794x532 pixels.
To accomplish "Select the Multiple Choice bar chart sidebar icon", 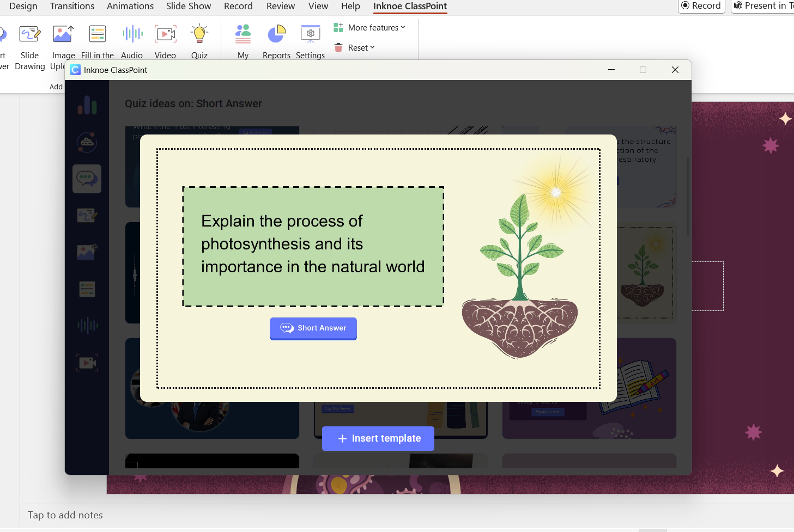I will tap(87, 105).
